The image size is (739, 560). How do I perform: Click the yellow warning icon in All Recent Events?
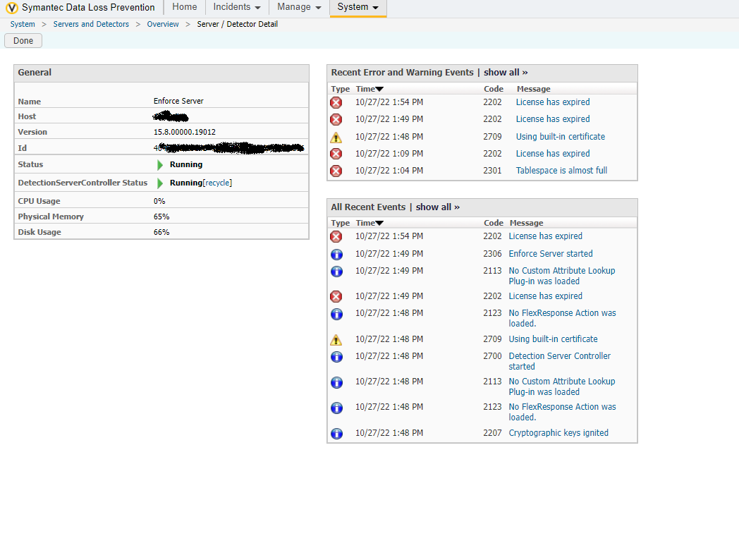click(336, 339)
